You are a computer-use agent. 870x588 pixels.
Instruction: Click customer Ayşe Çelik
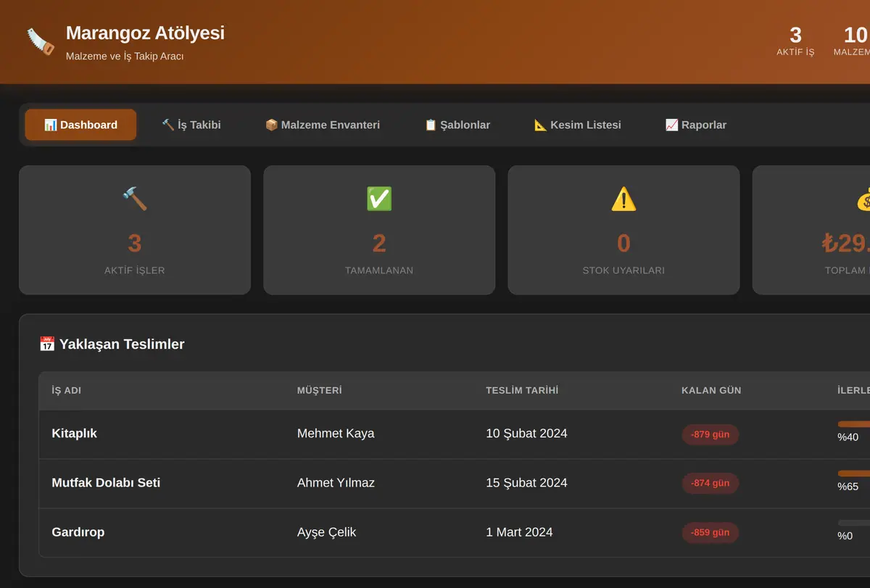click(x=327, y=532)
